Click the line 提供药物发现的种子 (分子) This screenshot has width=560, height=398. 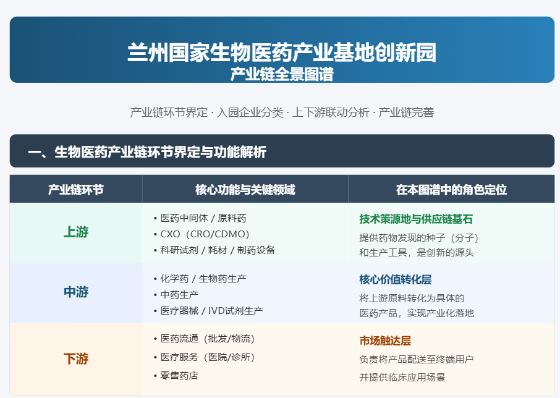419,238
